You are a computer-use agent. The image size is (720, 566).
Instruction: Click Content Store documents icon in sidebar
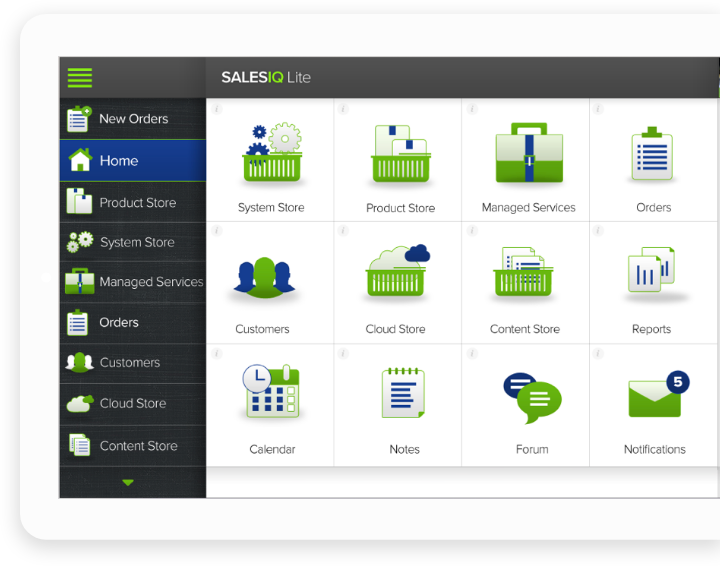pos(79,445)
